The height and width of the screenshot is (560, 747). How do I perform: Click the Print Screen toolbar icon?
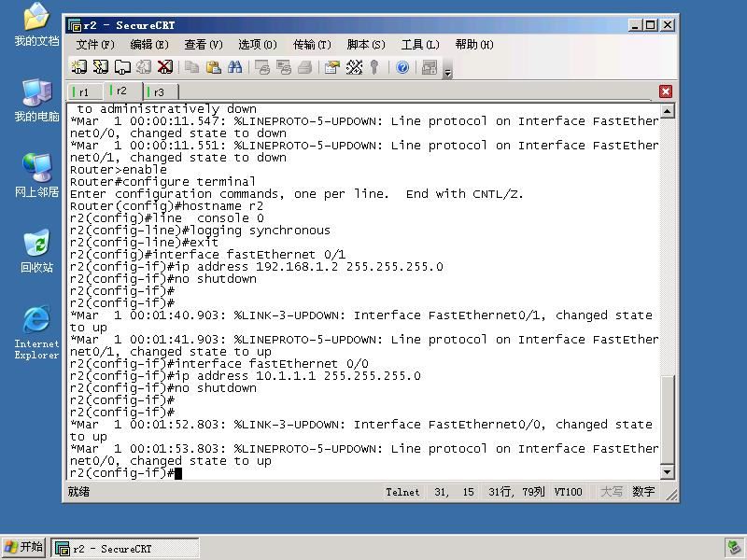[262, 67]
